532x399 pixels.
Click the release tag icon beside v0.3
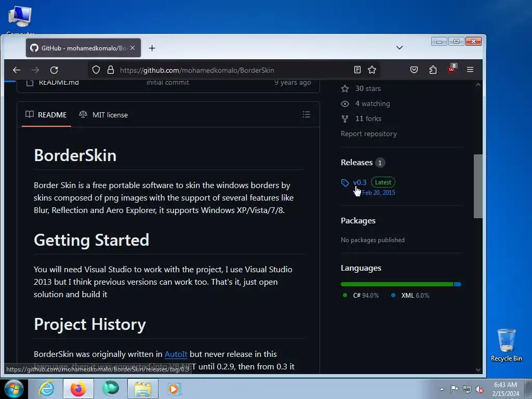tap(345, 183)
